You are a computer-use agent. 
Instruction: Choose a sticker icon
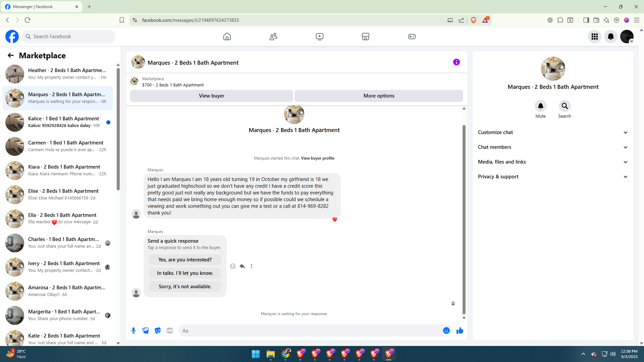158,331
